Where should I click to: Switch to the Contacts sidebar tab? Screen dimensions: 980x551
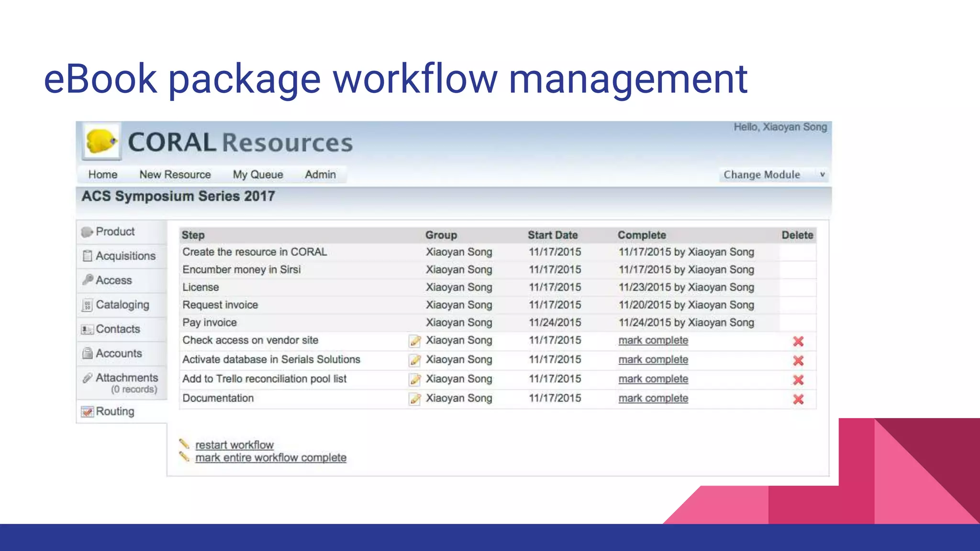pos(122,329)
